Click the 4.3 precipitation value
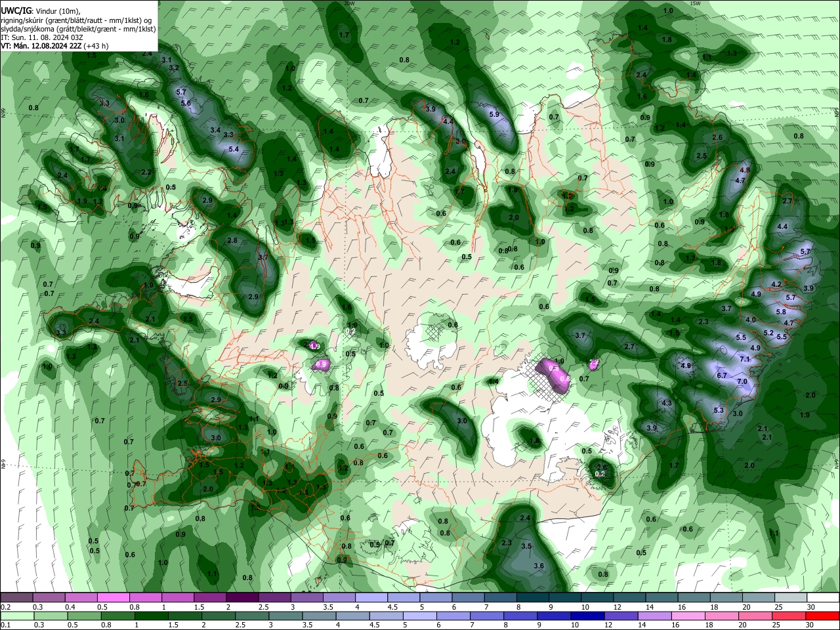 (667, 403)
